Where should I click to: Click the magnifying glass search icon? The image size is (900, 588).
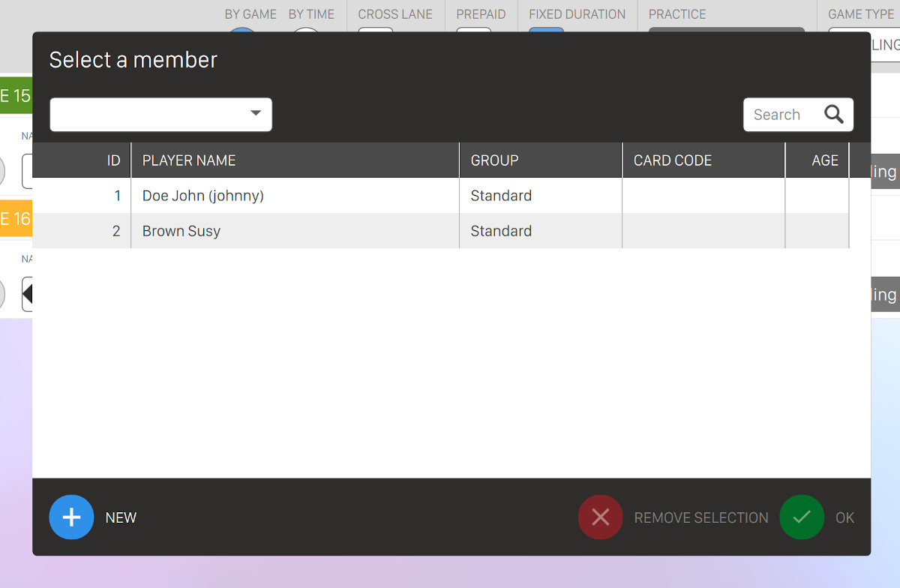tap(834, 115)
